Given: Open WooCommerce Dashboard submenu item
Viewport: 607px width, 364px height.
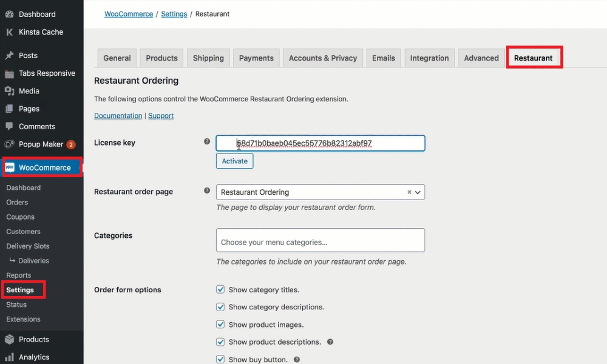Looking at the screenshot, I should (x=23, y=187).
